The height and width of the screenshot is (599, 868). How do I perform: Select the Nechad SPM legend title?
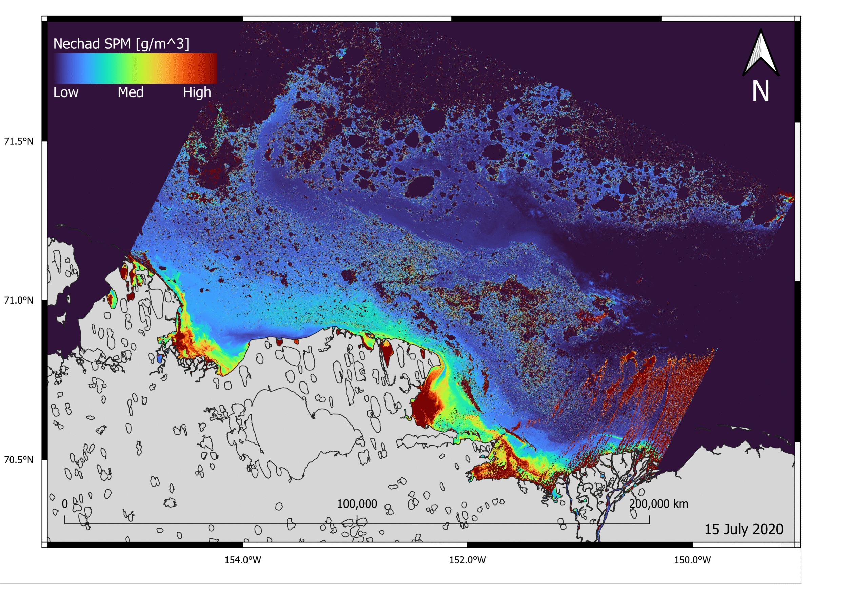[121, 44]
